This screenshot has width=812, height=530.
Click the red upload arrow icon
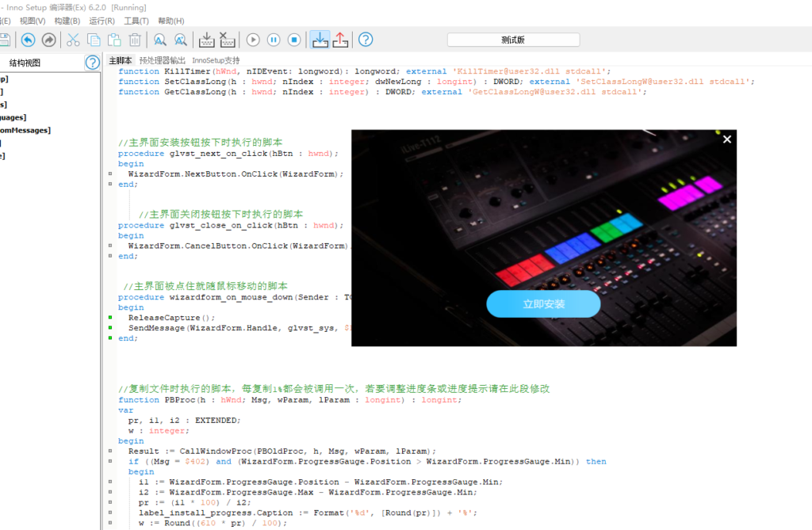click(340, 40)
